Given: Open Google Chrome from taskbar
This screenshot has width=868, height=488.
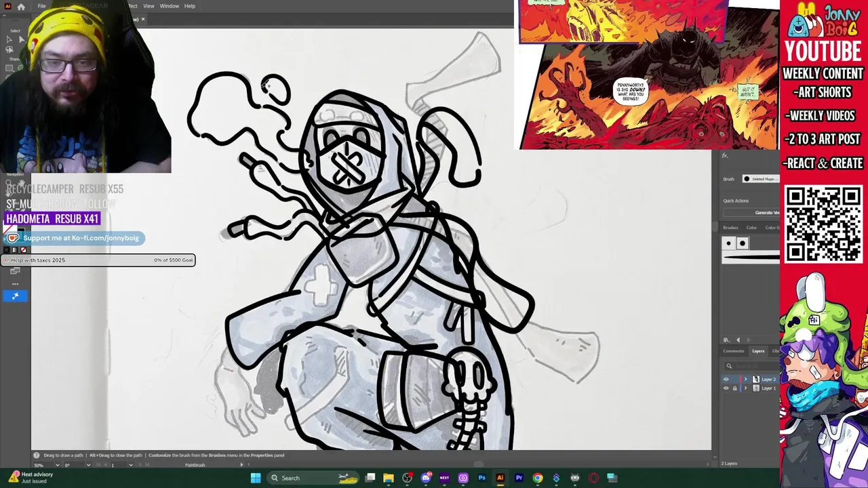Looking at the screenshot, I should click(538, 478).
